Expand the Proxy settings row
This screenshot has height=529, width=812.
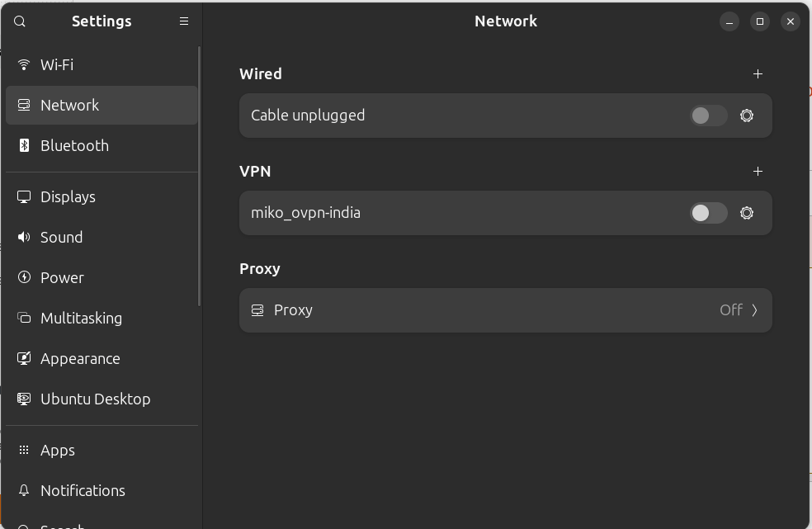505,310
